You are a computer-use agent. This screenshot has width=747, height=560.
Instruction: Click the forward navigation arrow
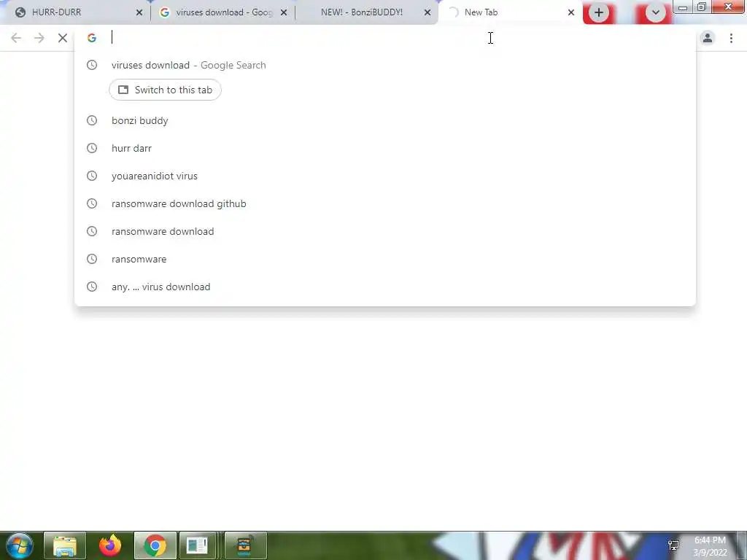pos(39,38)
